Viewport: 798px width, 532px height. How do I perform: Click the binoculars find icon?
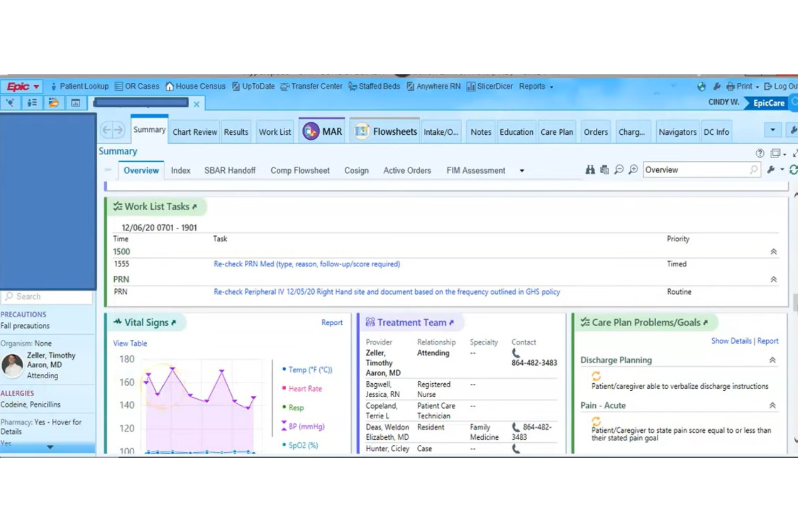[590, 170]
